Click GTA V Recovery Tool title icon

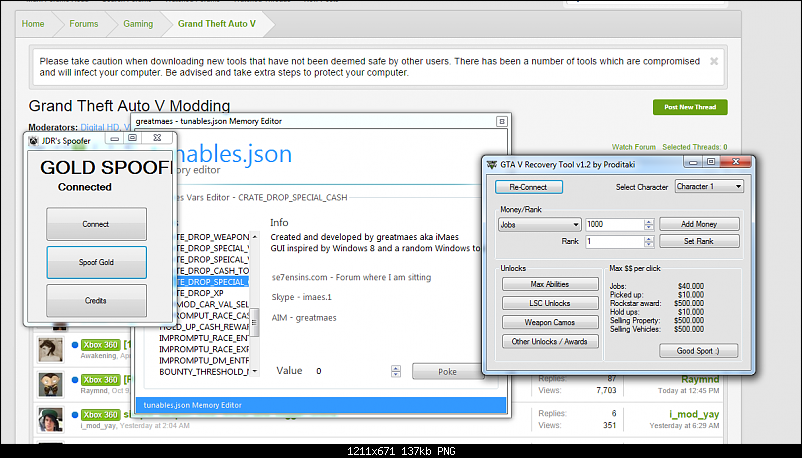coord(492,164)
